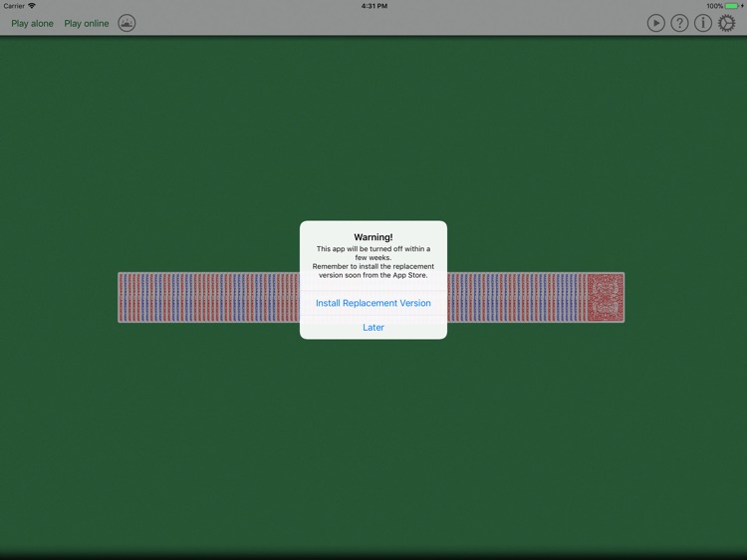The image size is (747, 560).
Task: Open help with the question mark icon
Action: click(x=679, y=23)
